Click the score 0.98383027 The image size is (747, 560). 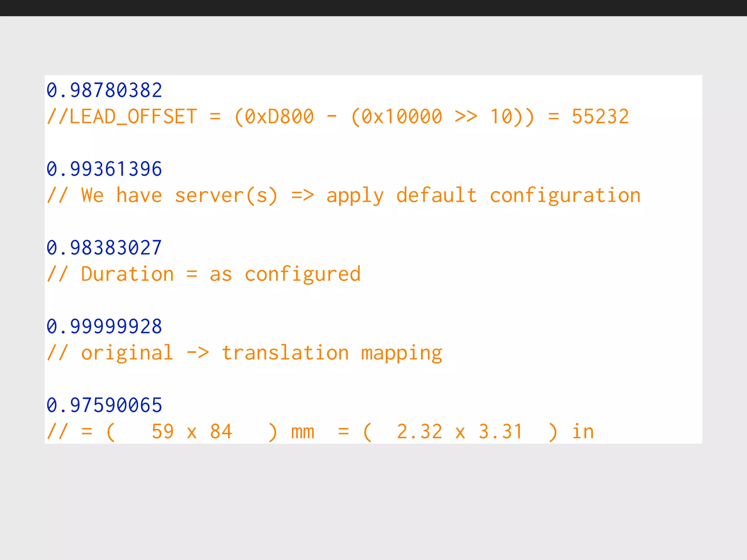[104, 248]
